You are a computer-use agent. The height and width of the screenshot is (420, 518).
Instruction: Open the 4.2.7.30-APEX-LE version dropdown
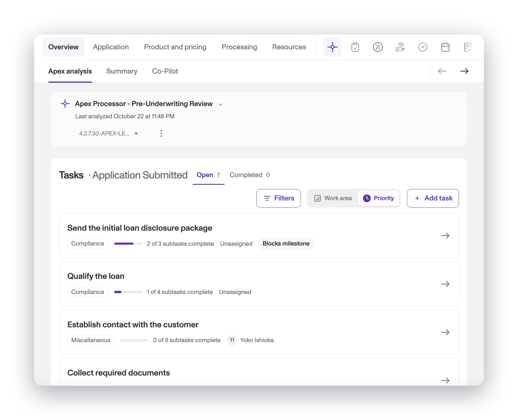[x=109, y=133]
